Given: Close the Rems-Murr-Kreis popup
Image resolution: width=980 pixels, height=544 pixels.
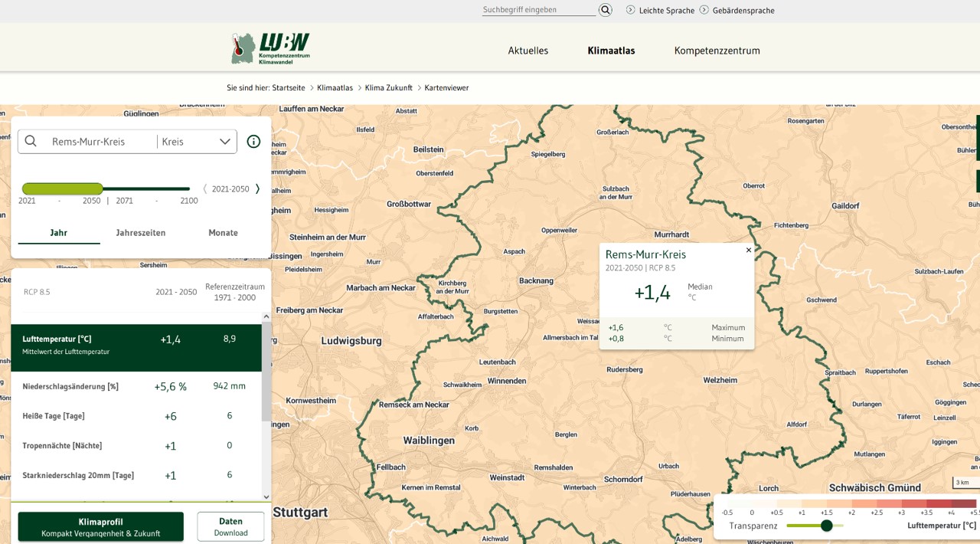Looking at the screenshot, I should click(749, 250).
